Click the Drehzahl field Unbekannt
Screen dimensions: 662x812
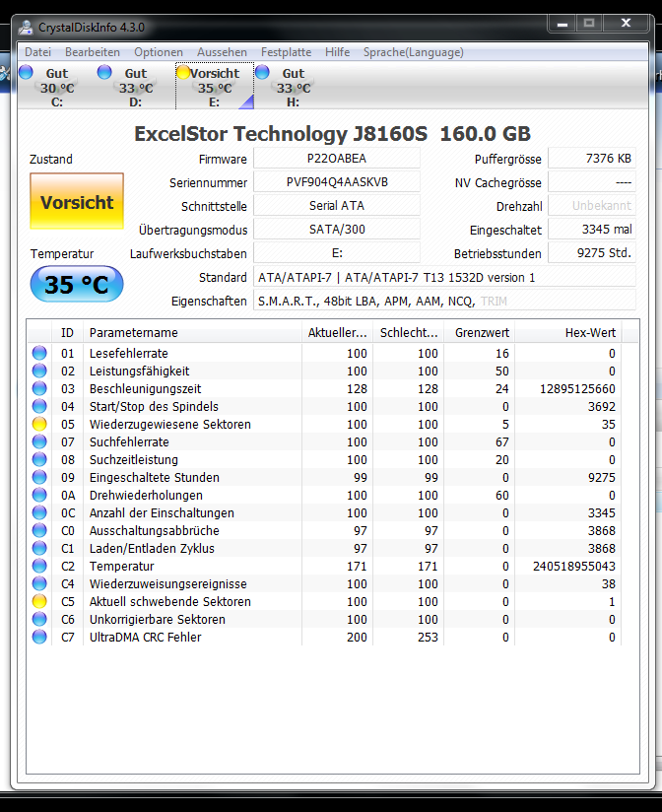pos(592,206)
